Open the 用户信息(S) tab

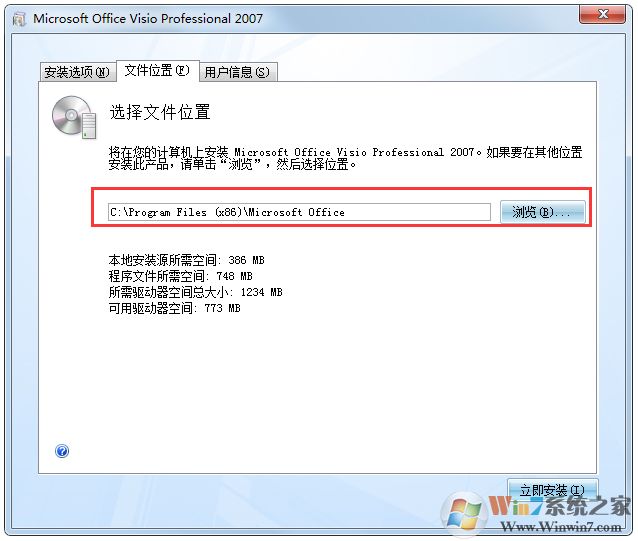click(237, 72)
